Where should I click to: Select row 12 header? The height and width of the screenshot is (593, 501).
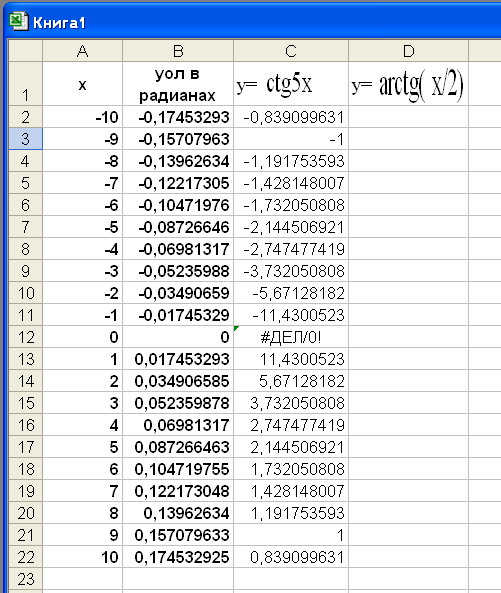25,337
